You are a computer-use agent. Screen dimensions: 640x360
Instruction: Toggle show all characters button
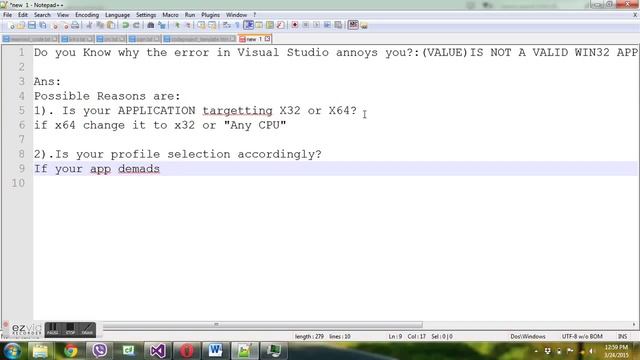238,25
